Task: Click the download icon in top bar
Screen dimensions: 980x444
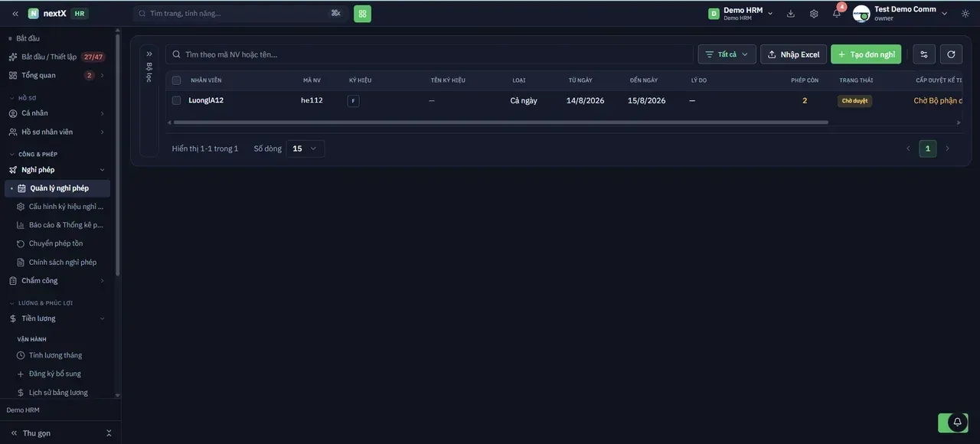Action: pos(791,14)
